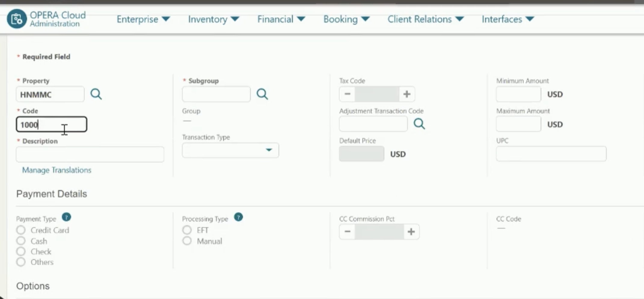Viewport: 644px width, 299px height.
Task: Click into the Code field showing 1000
Action: pyautogui.click(x=52, y=124)
